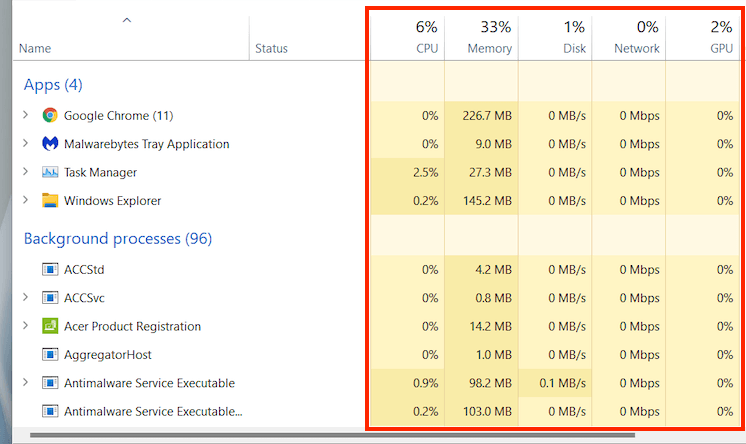
Task: Expand the Google Chrome process group
Action: pos(26,115)
